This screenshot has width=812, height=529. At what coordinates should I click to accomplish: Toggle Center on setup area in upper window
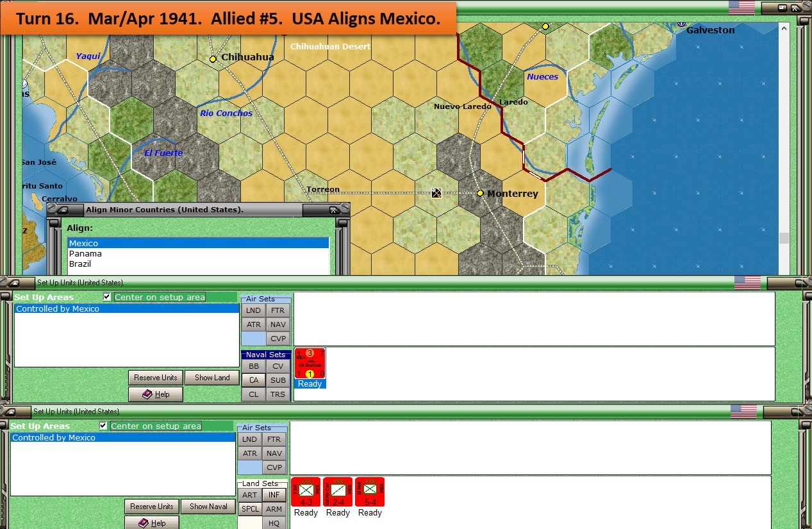[x=106, y=297]
